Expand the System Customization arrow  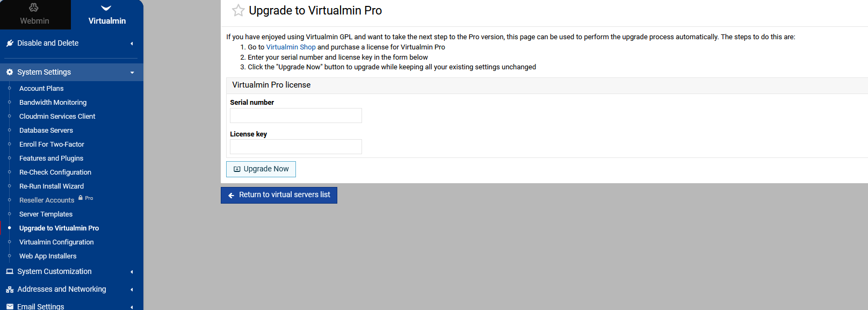point(132,272)
